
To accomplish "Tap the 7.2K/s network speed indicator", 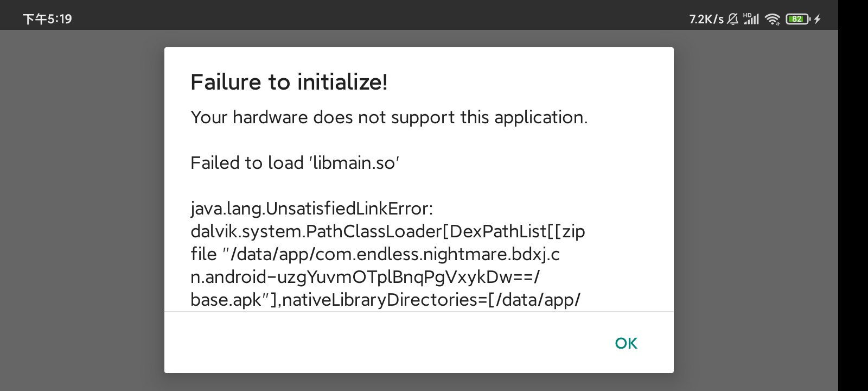I will pyautogui.click(x=706, y=19).
